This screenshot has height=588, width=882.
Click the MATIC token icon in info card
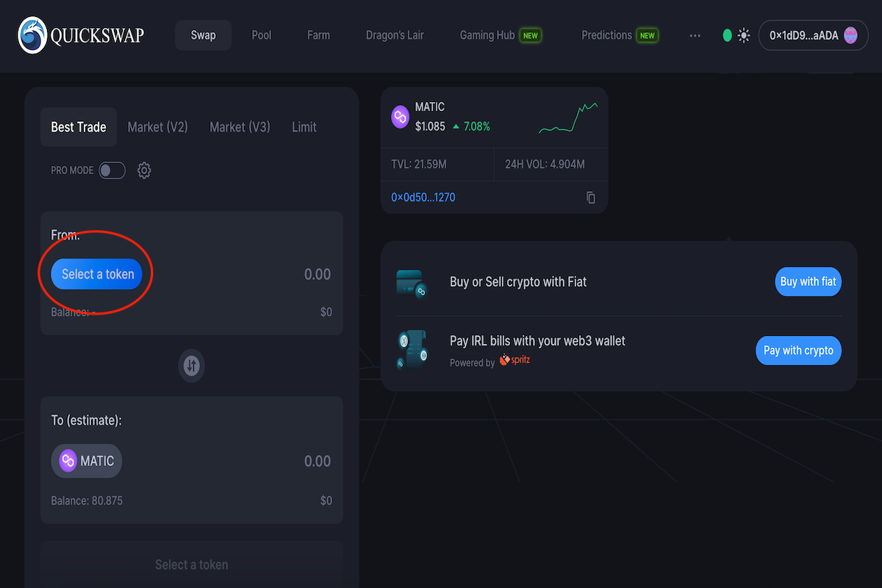(400, 117)
